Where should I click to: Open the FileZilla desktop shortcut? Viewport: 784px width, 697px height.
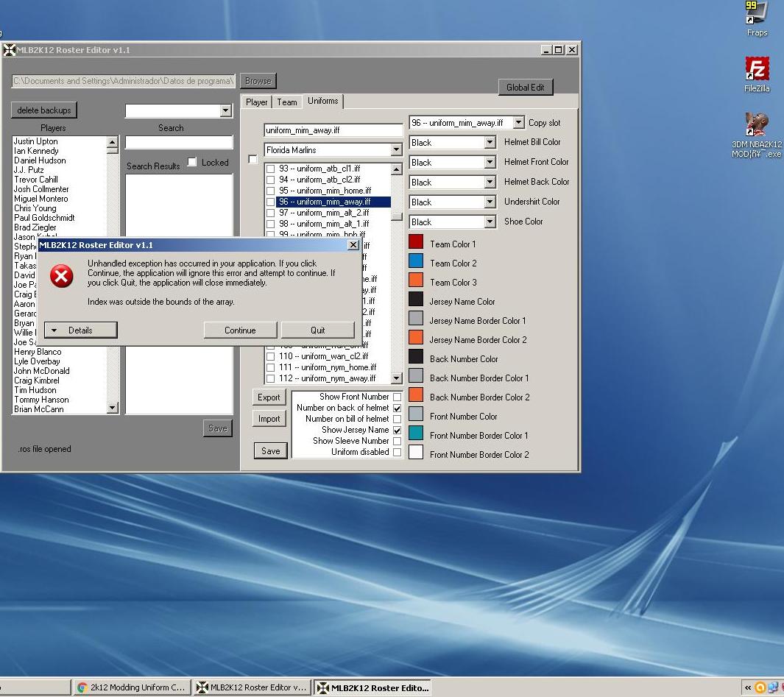[x=757, y=74]
